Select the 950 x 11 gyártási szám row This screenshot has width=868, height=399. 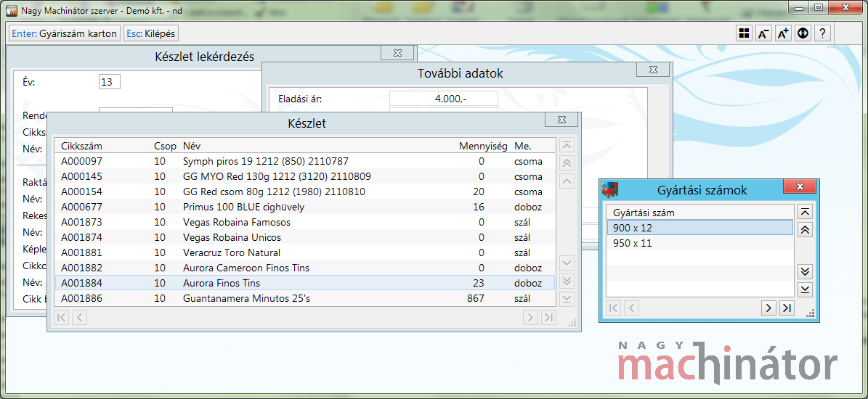[699, 243]
